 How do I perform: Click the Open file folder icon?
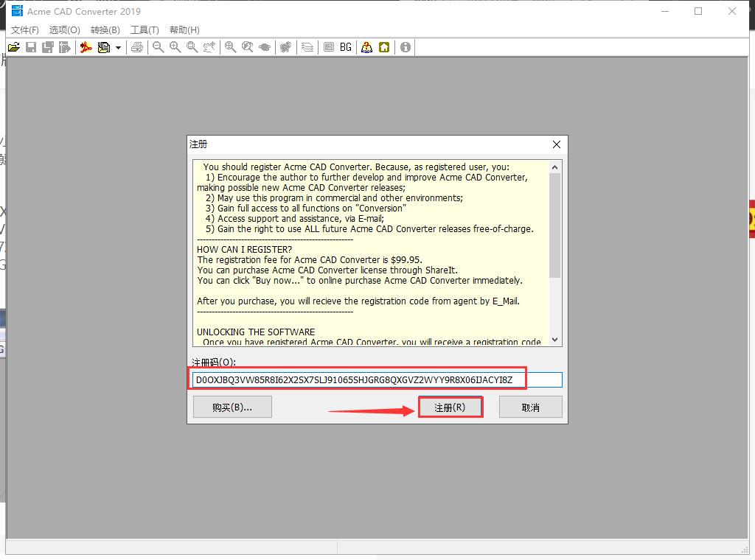tap(14, 47)
